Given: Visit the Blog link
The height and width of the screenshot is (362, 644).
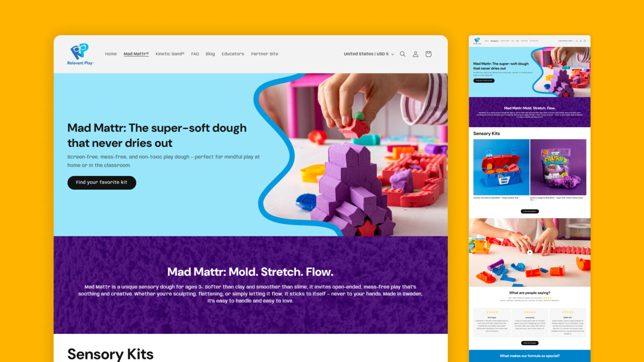Looking at the screenshot, I should pyautogui.click(x=210, y=54).
